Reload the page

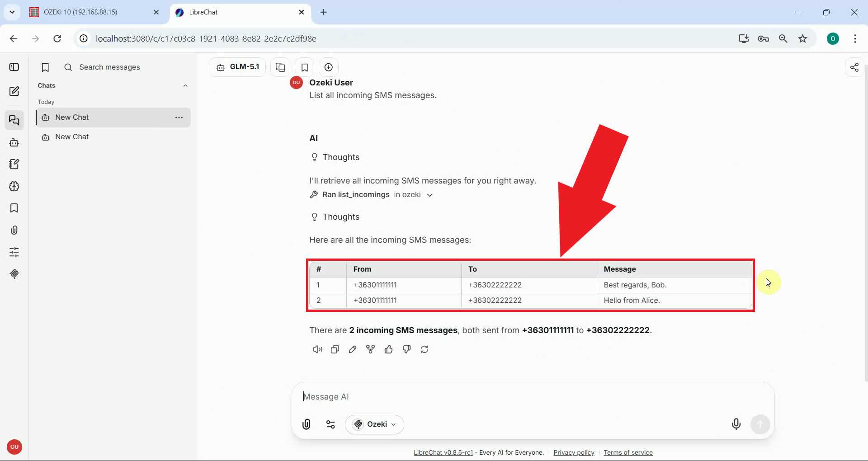[57, 39]
